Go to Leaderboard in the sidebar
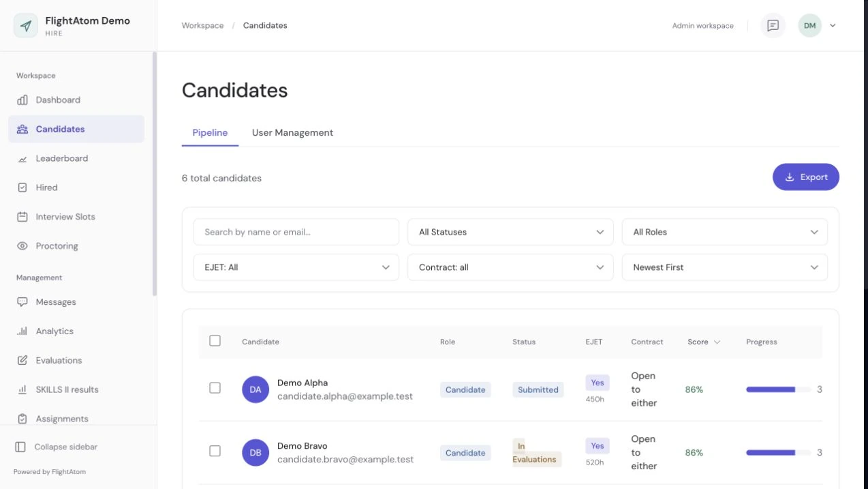 click(76, 158)
